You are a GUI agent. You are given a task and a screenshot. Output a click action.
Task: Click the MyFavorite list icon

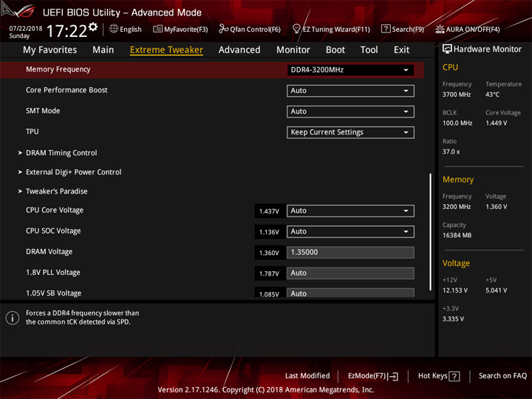point(157,29)
